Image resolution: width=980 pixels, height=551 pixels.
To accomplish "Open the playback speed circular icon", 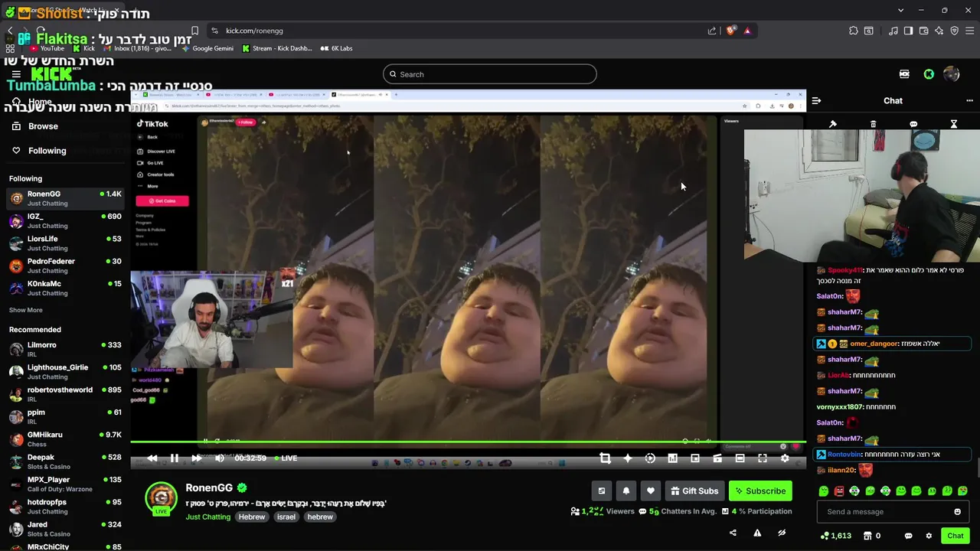I will [650, 458].
